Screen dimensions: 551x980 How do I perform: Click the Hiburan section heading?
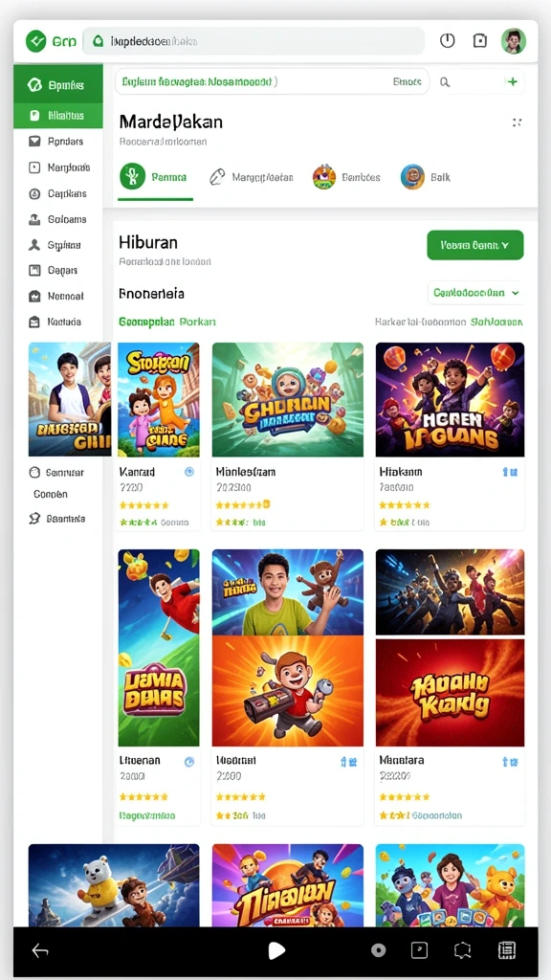point(148,242)
